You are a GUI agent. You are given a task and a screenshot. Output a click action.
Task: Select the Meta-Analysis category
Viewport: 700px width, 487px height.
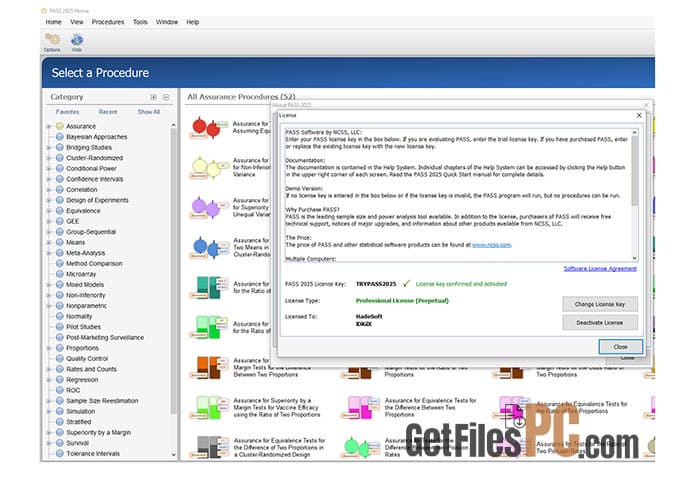click(86, 253)
